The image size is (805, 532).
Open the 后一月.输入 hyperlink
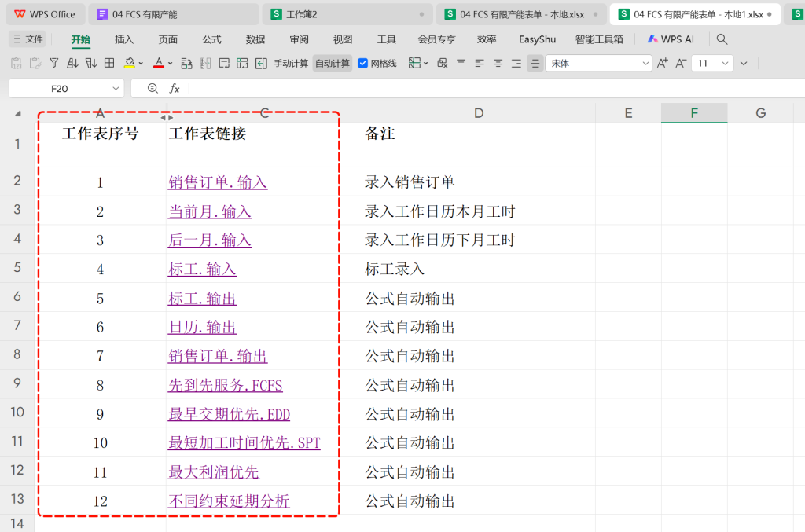click(209, 240)
